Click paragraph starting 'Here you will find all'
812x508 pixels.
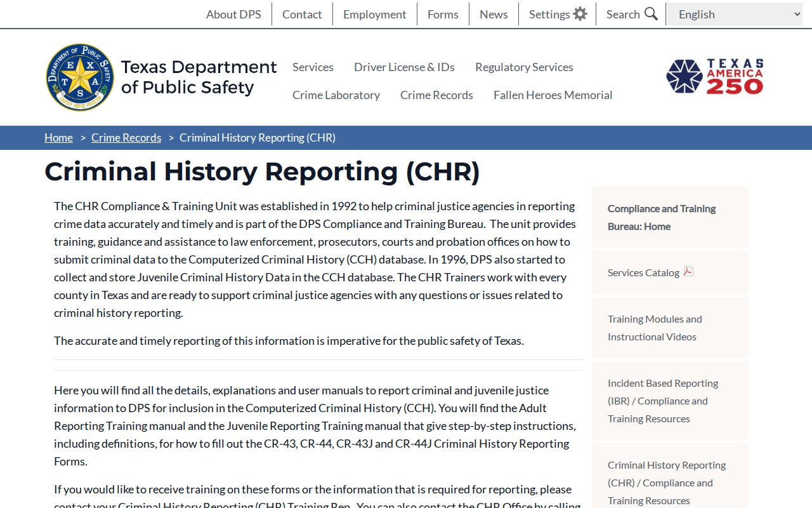point(315,425)
